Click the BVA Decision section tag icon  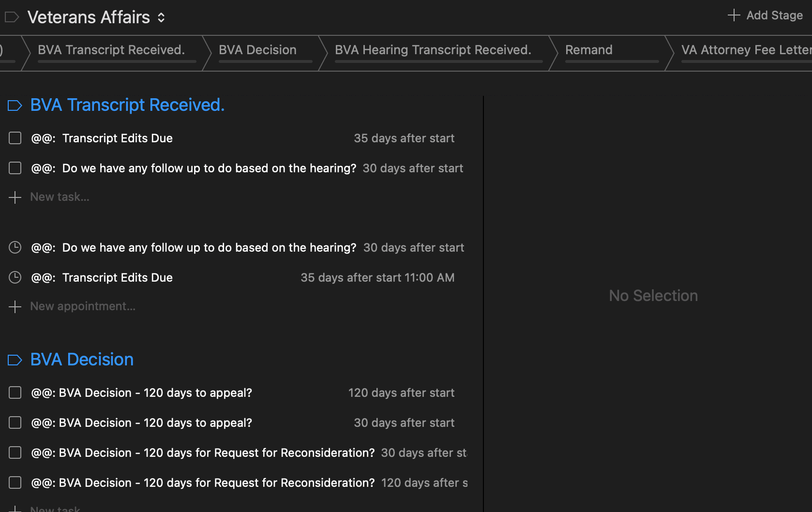[15, 360]
